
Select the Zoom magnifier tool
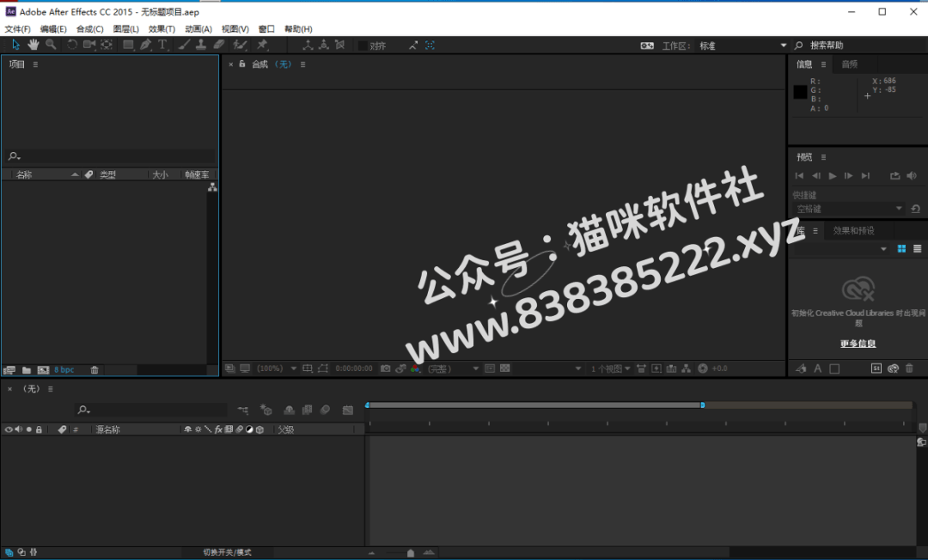coord(51,45)
